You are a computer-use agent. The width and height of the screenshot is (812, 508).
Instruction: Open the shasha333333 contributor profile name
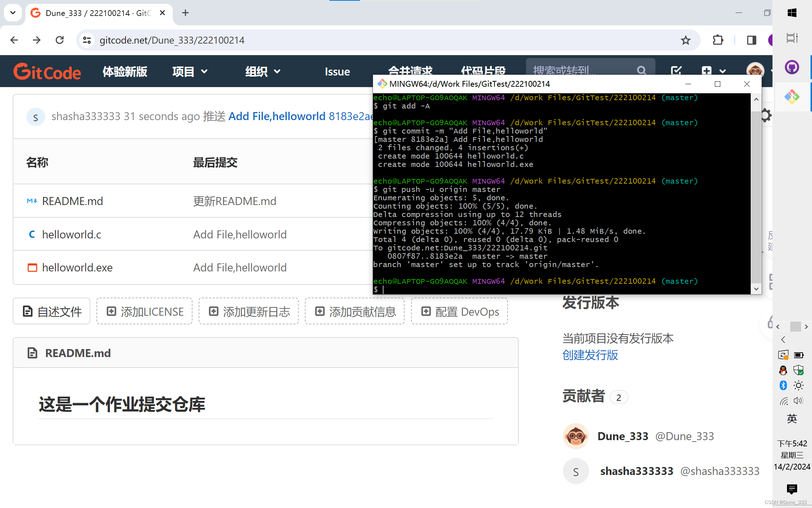[x=637, y=471]
